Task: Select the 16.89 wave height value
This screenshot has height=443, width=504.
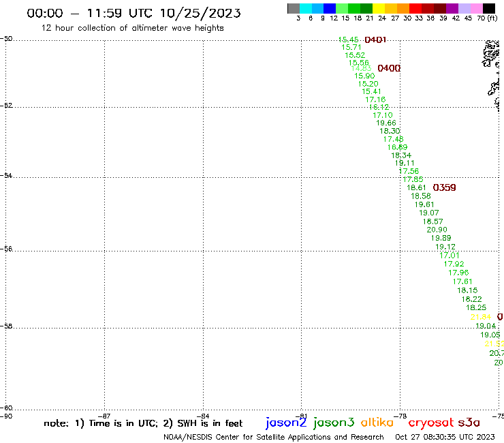Action: (397, 147)
